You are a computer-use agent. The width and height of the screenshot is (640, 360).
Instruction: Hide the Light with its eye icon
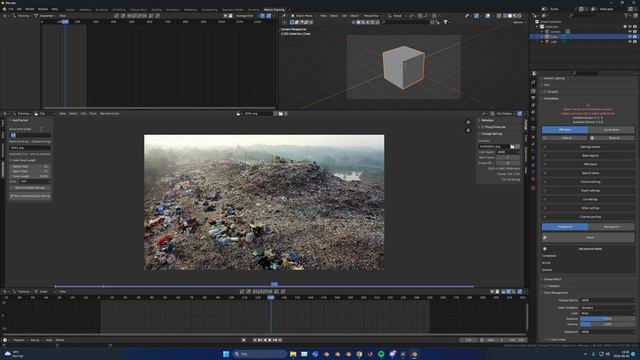point(630,42)
